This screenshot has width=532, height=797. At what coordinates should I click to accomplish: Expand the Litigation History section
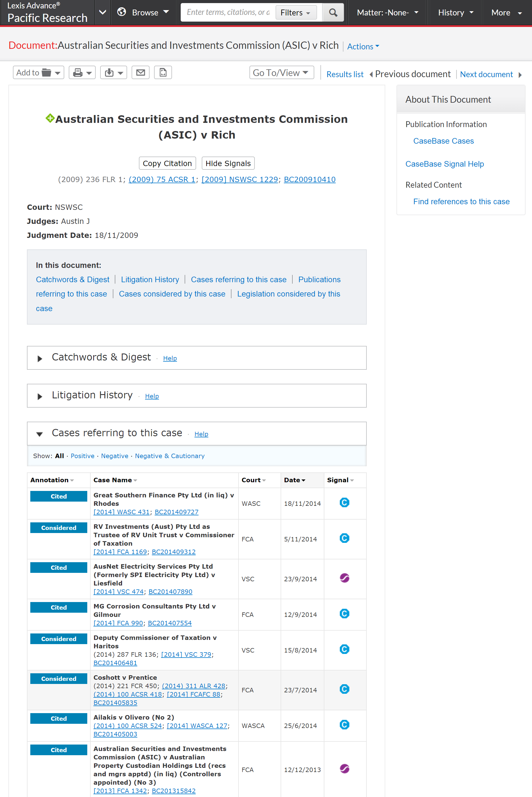click(x=40, y=396)
